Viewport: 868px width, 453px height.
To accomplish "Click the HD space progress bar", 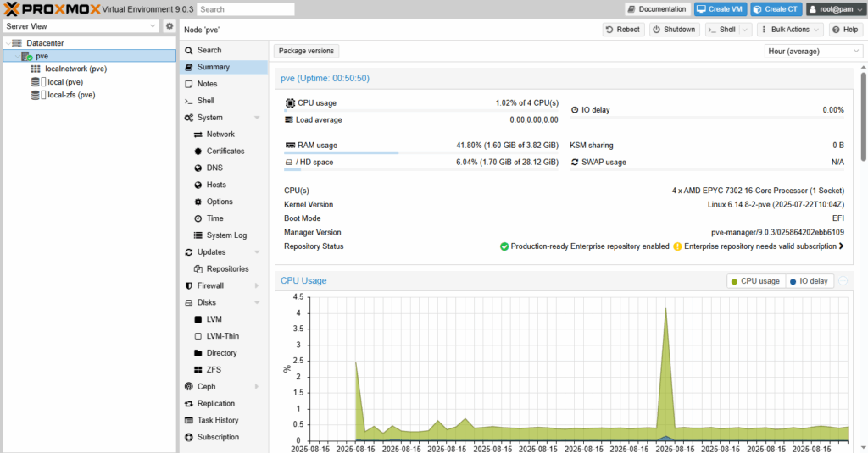I will (x=421, y=170).
